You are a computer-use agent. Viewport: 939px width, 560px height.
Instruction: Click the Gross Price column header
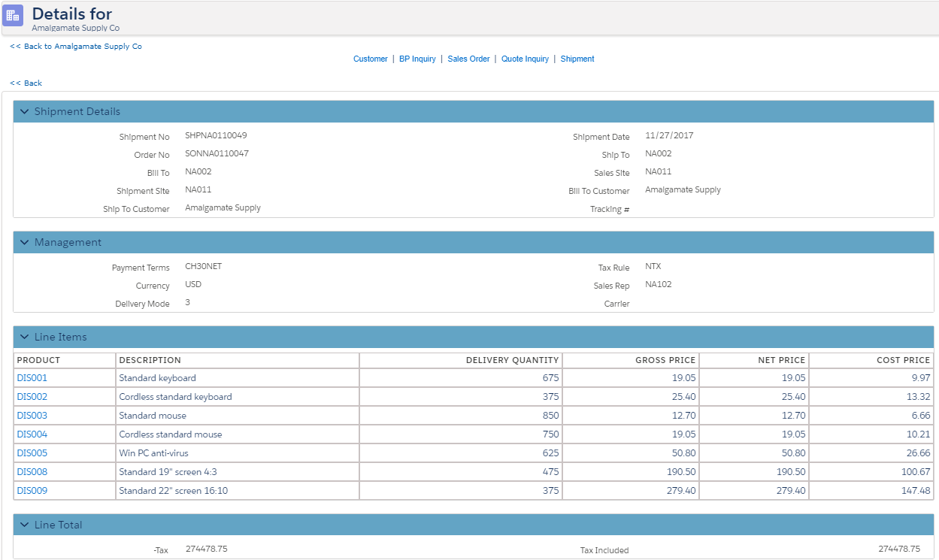665,360
